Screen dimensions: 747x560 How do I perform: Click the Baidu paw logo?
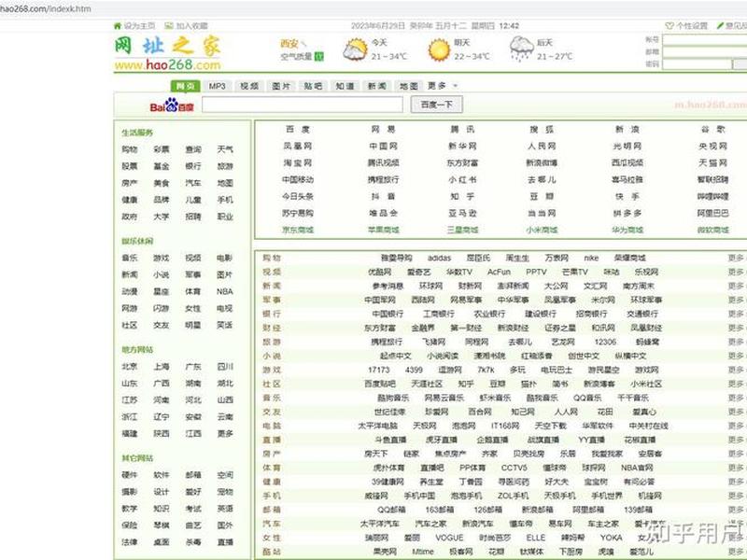coord(172,105)
